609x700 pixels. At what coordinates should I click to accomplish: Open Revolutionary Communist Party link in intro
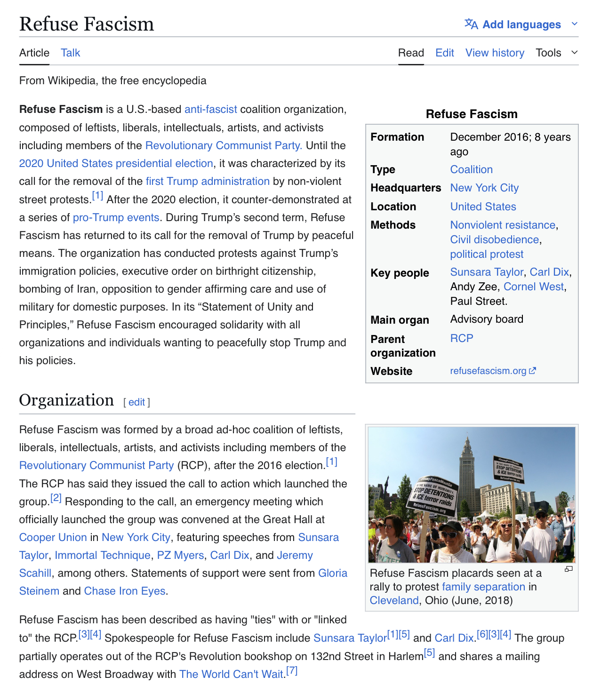click(224, 145)
